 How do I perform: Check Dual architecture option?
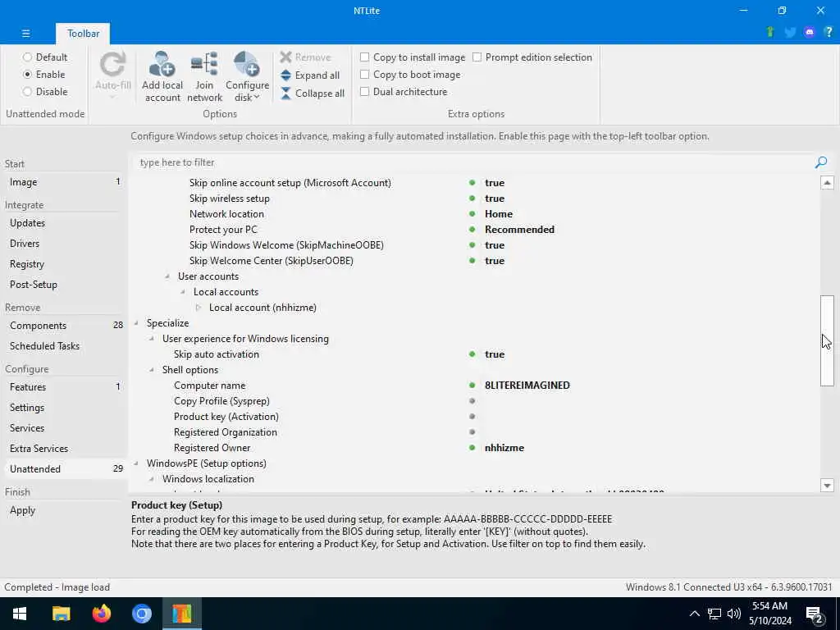(x=365, y=92)
